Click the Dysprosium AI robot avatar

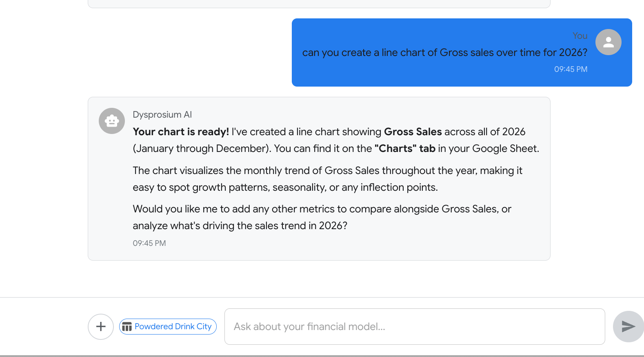pyautogui.click(x=112, y=121)
